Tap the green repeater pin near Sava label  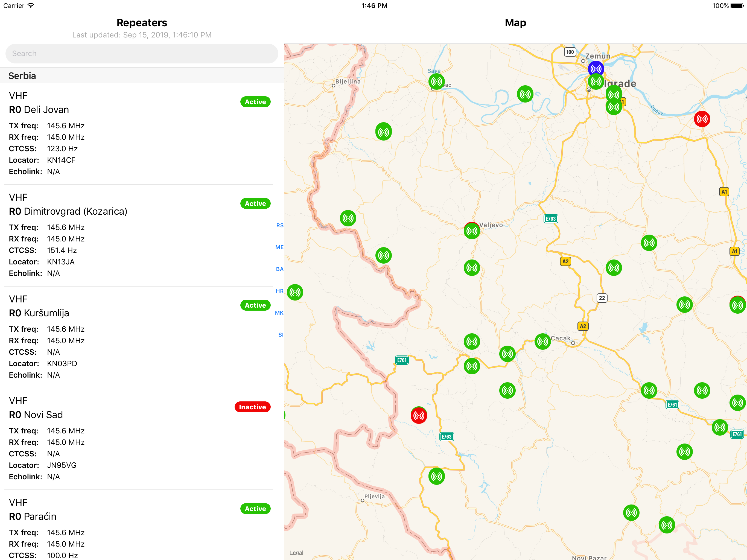pyautogui.click(x=436, y=81)
